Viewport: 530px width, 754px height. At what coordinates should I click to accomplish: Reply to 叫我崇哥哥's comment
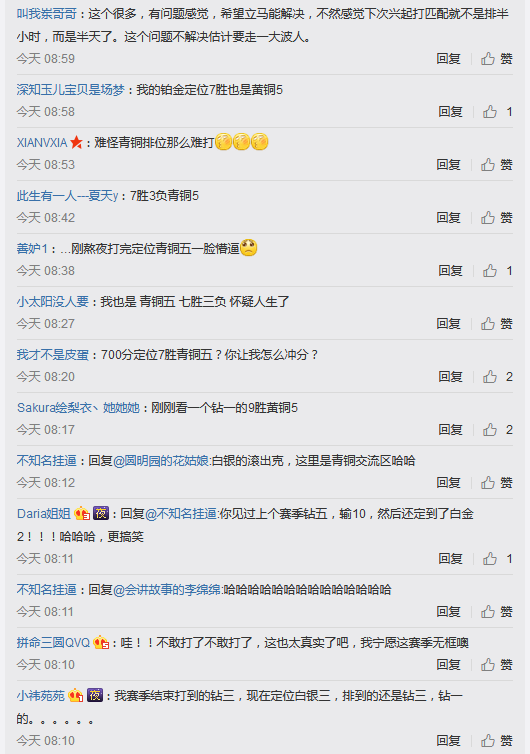click(x=448, y=59)
